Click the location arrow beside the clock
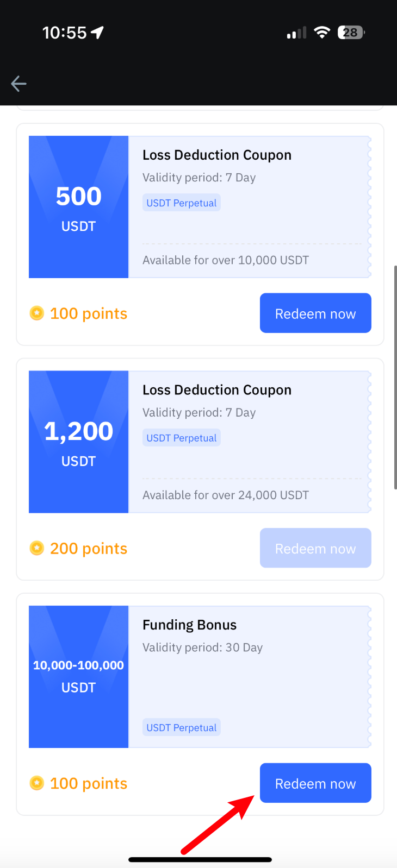 point(97,33)
